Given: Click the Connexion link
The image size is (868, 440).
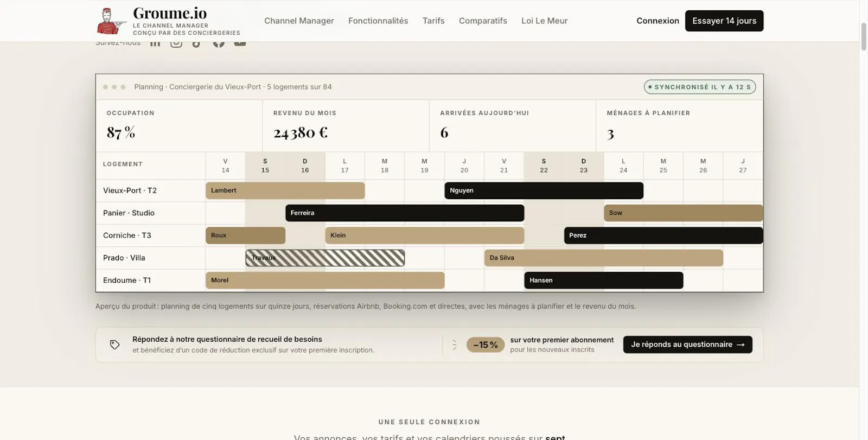Looking at the screenshot, I should 658,21.
